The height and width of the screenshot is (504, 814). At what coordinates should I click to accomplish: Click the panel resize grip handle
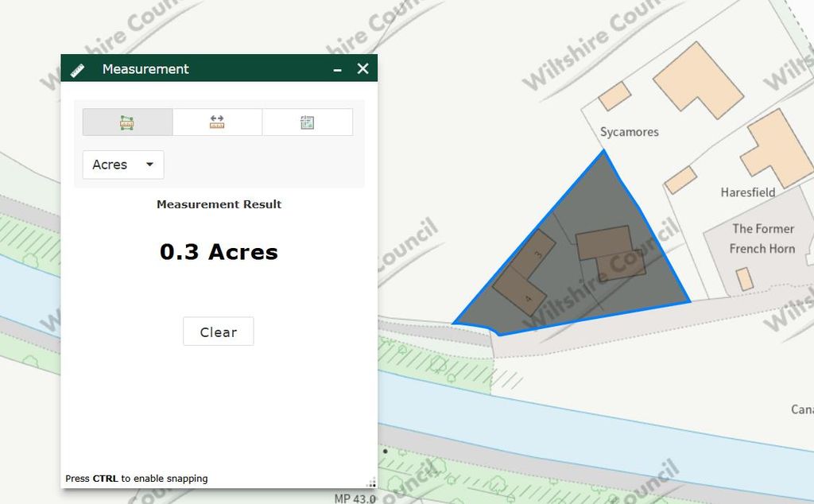pyautogui.click(x=372, y=483)
